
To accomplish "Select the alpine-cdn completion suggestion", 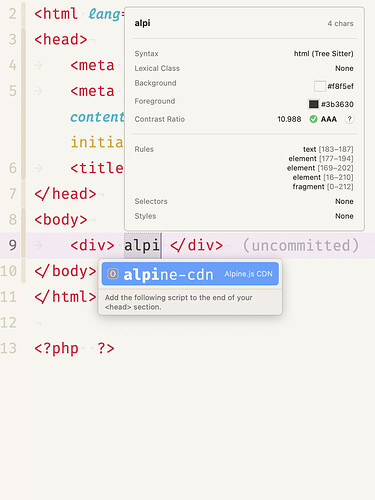I will (x=190, y=274).
